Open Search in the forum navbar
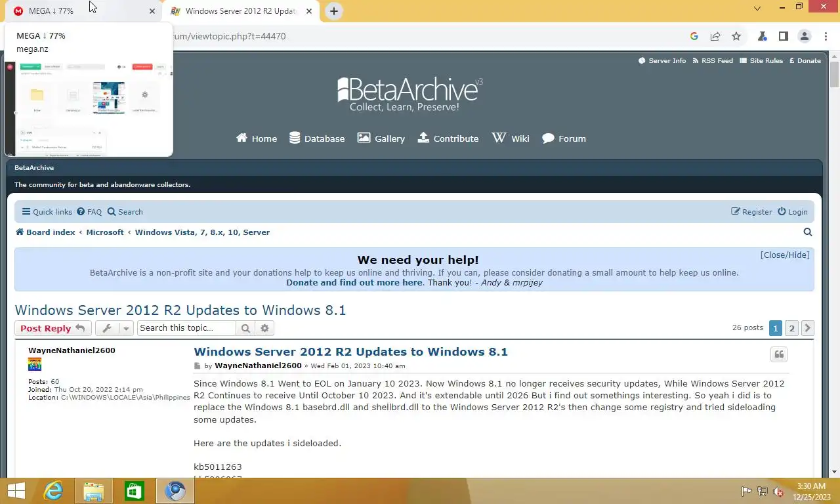 click(125, 212)
